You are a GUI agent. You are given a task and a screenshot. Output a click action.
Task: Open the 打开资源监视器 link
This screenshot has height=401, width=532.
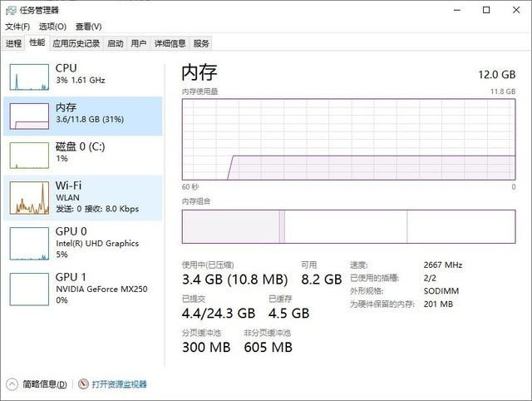click(119, 384)
